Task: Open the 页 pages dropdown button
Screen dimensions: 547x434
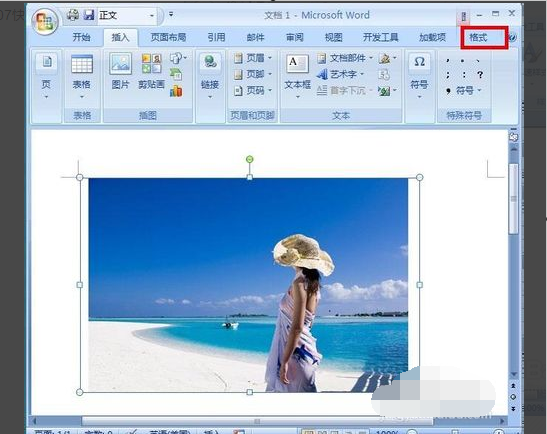Action: pos(47,77)
